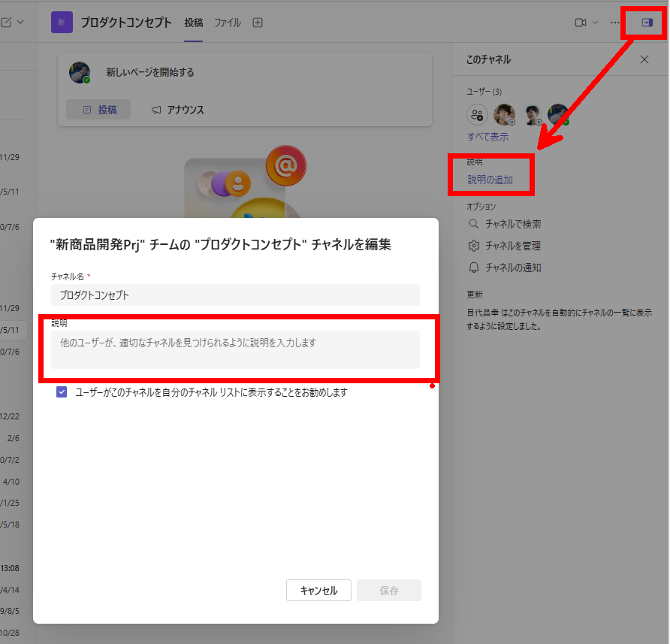Open チャネルを管理 settings
This screenshot has height=644, width=670.
tap(505, 246)
